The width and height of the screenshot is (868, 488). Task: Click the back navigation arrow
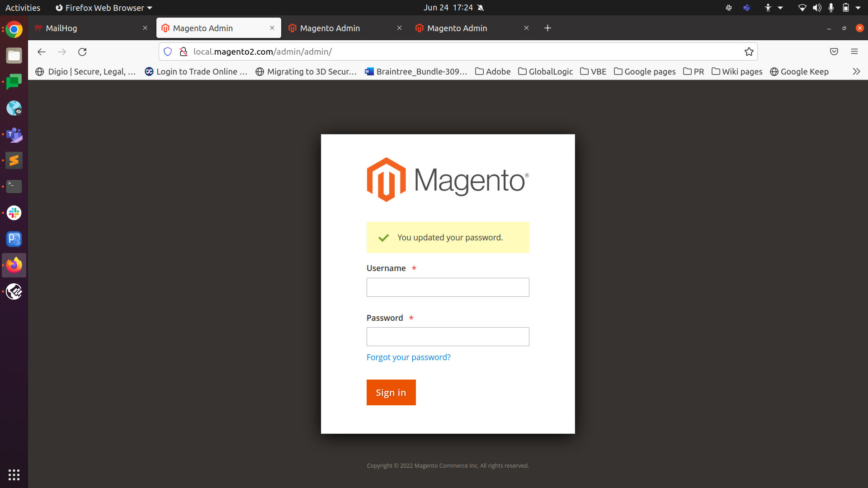[x=42, y=52]
